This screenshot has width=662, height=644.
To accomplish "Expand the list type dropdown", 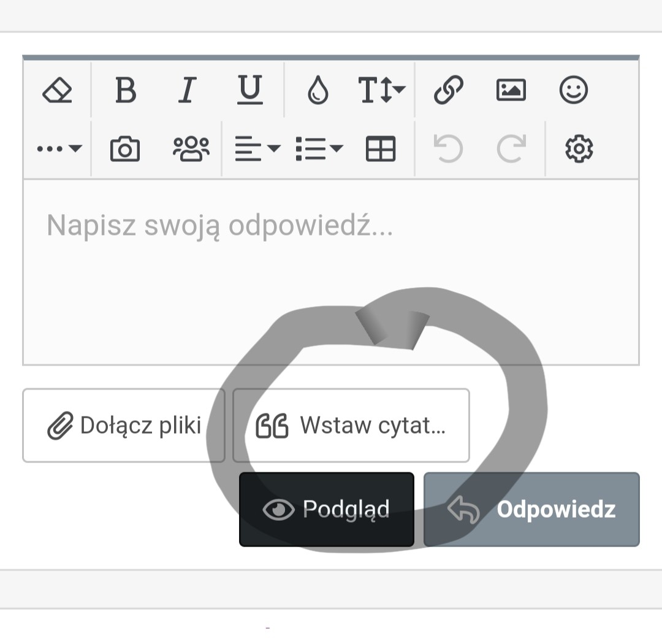I will tap(319, 148).
